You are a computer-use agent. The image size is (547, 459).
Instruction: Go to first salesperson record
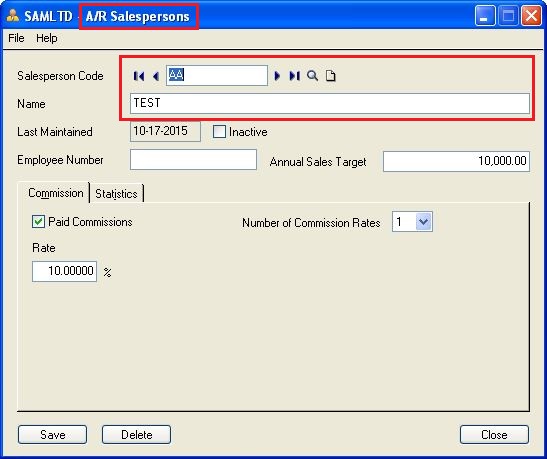coord(138,76)
